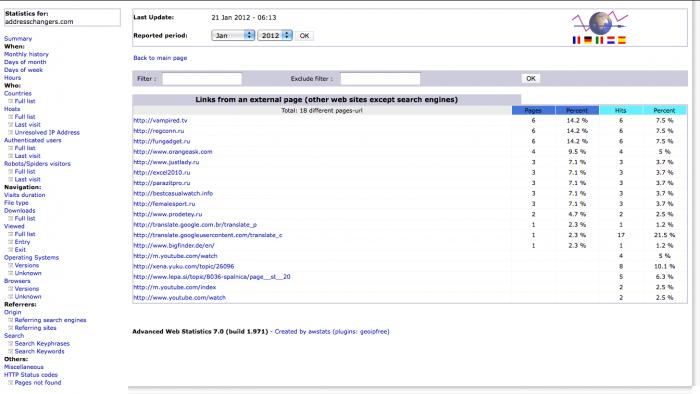Visit the http://excel2010.ru referrer link
Image resolution: width=700 pixels, height=394 pixels.
point(162,173)
